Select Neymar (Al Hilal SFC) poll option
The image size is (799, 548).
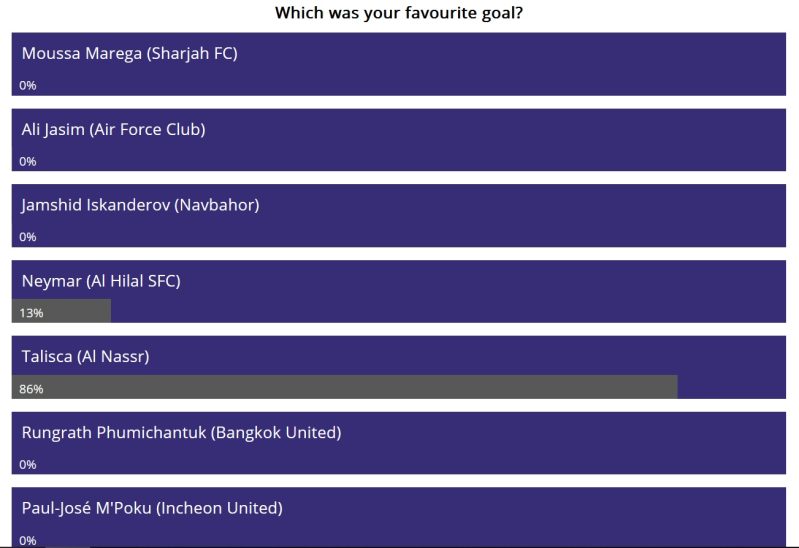(x=398, y=291)
